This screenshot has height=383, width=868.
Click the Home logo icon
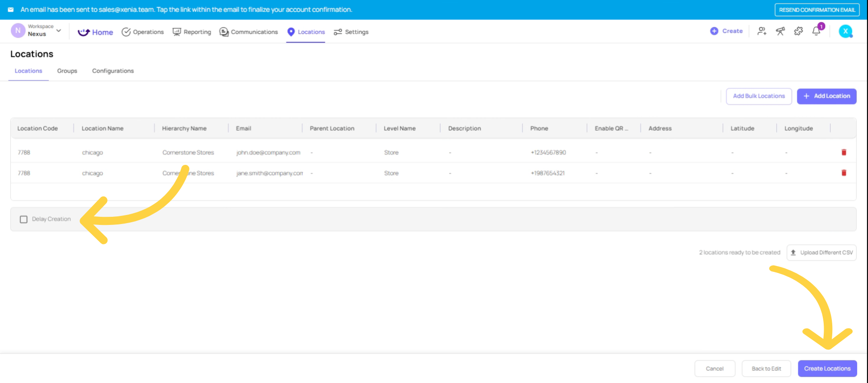[x=84, y=32]
